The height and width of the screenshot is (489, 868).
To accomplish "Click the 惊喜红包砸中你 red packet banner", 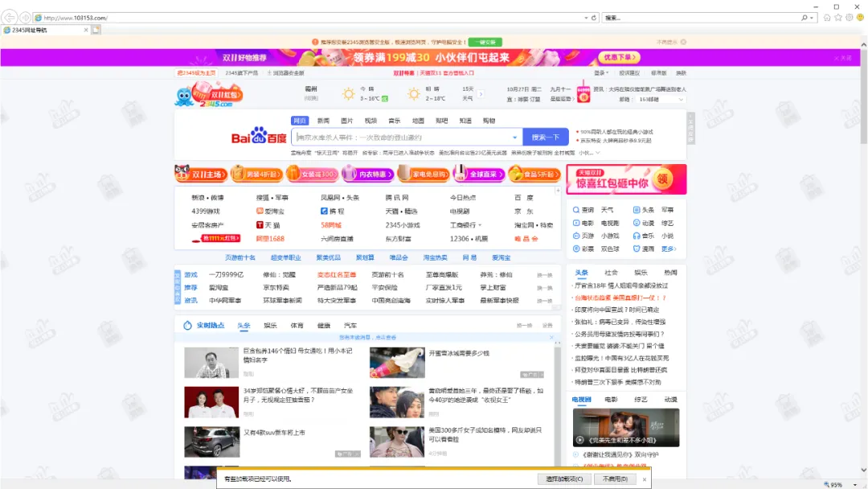I will (626, 179).
